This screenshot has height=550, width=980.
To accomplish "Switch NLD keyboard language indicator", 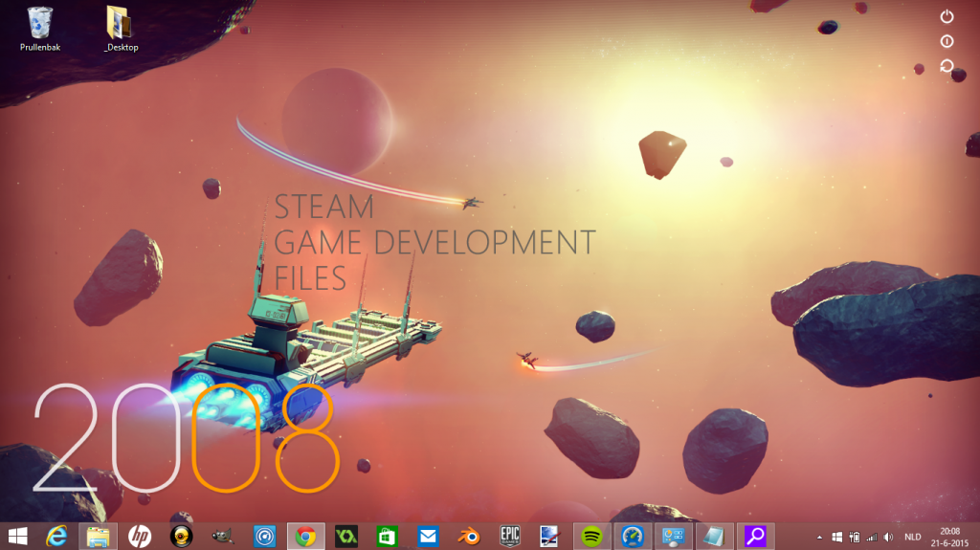I will (912, 537).
